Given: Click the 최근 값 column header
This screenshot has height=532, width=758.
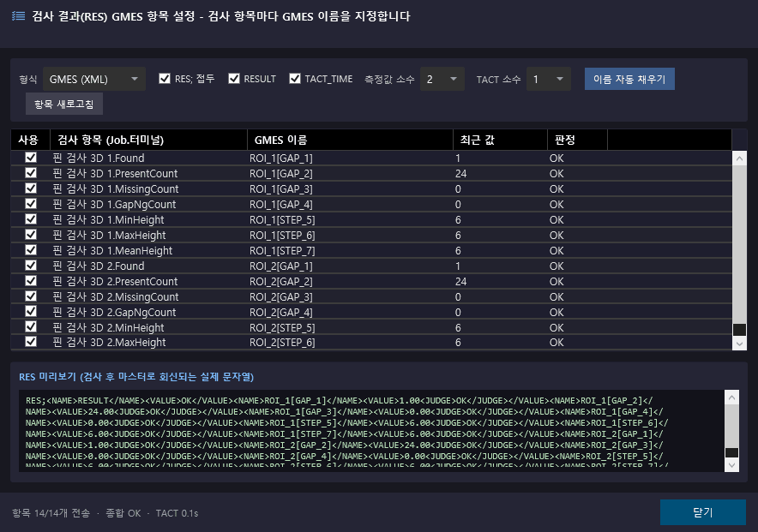Looking at the screenshot, I should 501,140.
